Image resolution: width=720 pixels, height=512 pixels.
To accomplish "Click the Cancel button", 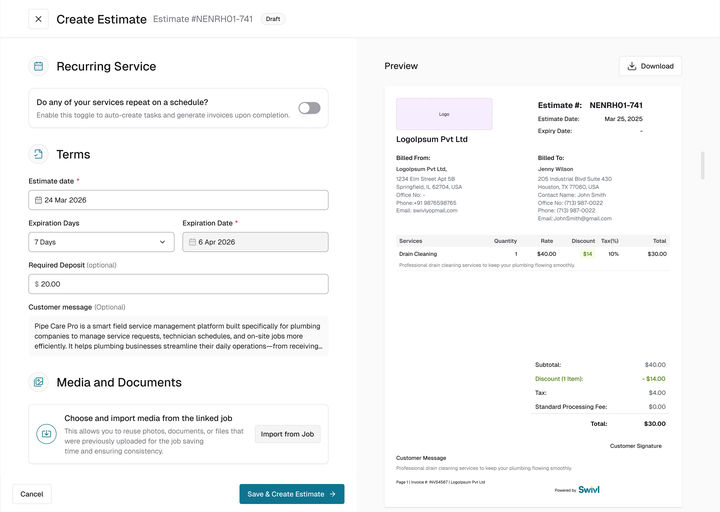I will point(32,494).
